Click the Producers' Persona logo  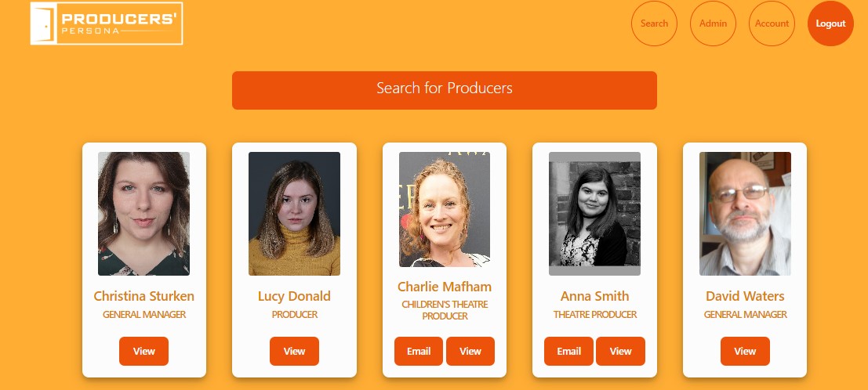click(107, 23)
